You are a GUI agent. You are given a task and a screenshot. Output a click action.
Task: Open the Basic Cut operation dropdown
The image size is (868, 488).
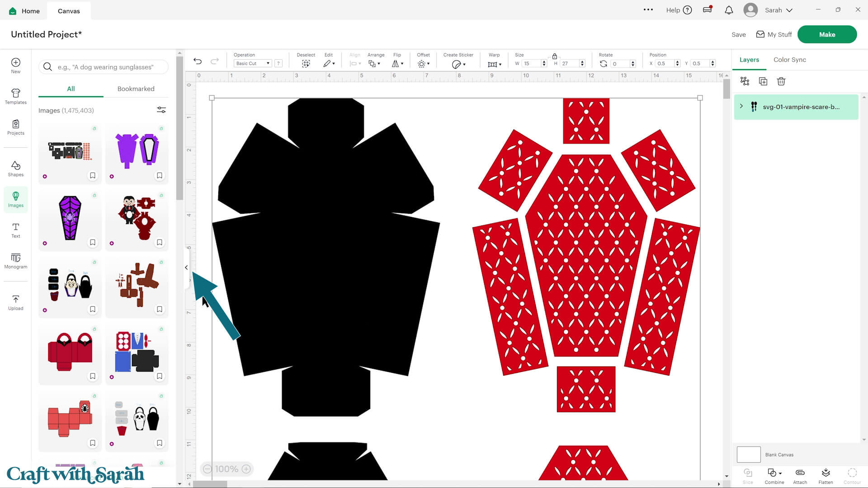252,63
